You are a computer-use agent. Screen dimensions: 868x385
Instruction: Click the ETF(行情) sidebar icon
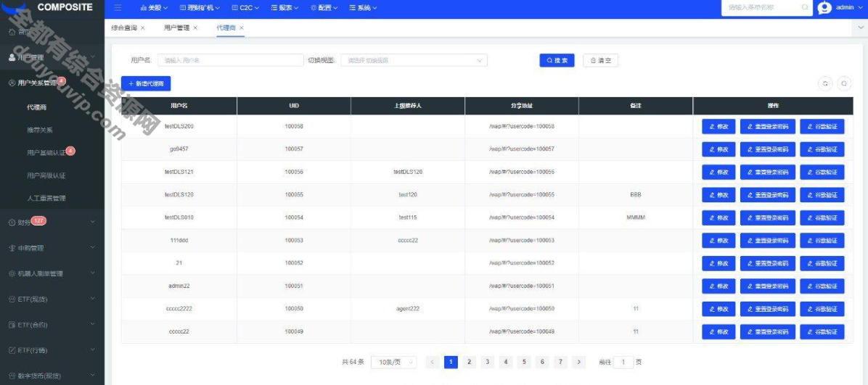click(x=12, y=350)
